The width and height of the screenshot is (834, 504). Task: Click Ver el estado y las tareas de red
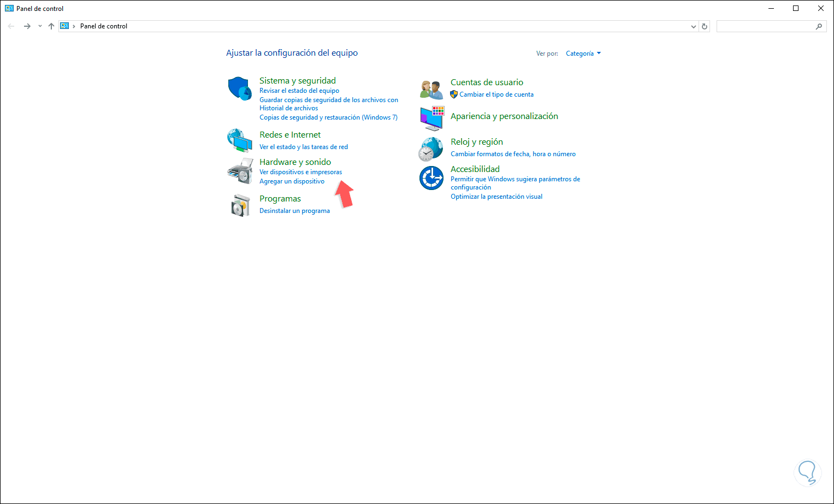[x=304, y=147]
